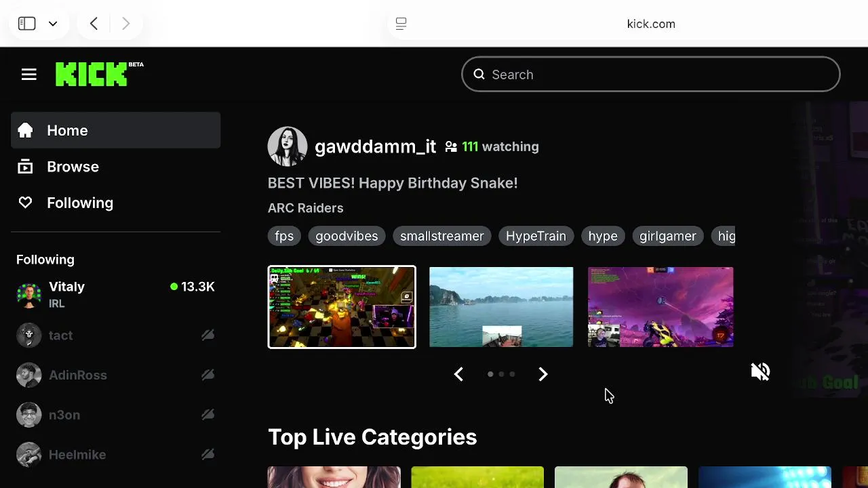
Task: Click Vitaly's avatar
Action: (28, 295)
